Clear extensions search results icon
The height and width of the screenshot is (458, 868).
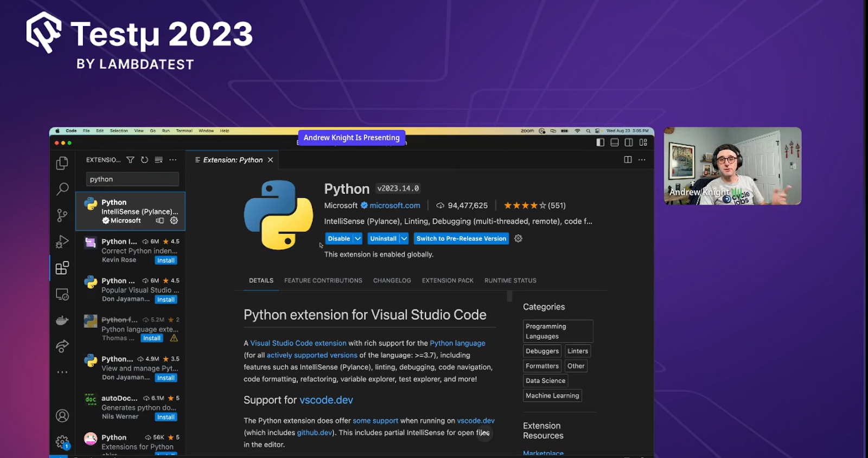158,160
